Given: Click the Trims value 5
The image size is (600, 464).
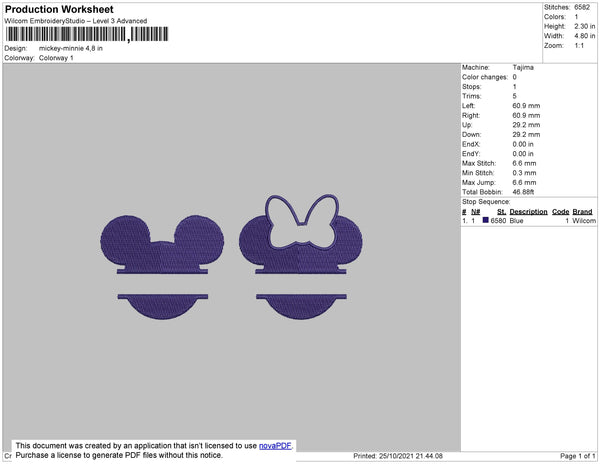Looking at the screenshot, I should [515, 96].
